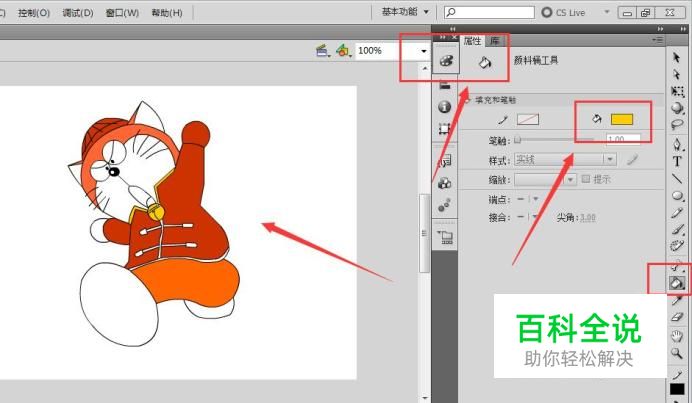The image size is (692, 403).
Task: Select the Pencil tool
Action: point(677,213)
